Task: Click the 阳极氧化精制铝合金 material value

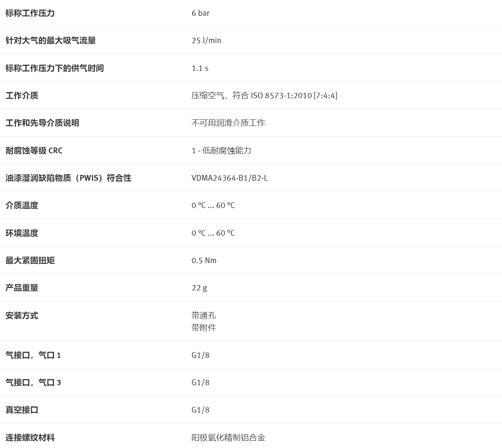Action: pyautogui.click(x=228, y=438)
